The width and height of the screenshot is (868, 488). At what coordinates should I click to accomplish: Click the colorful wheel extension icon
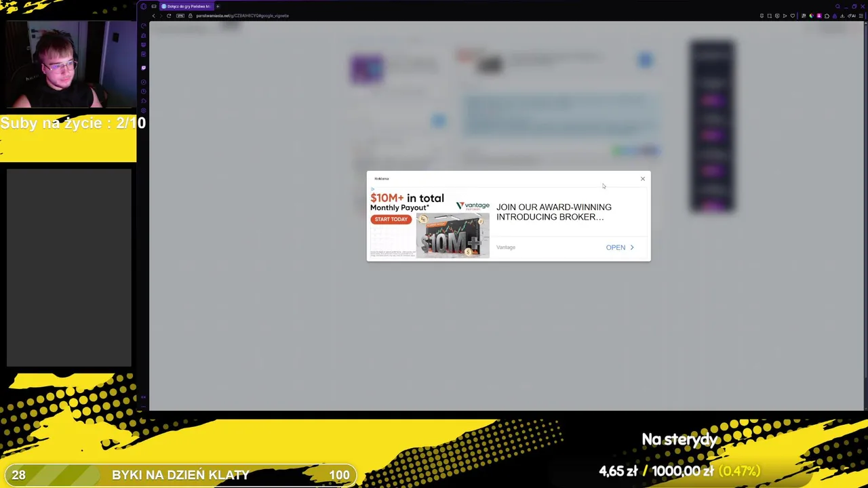tap(812, 16)
